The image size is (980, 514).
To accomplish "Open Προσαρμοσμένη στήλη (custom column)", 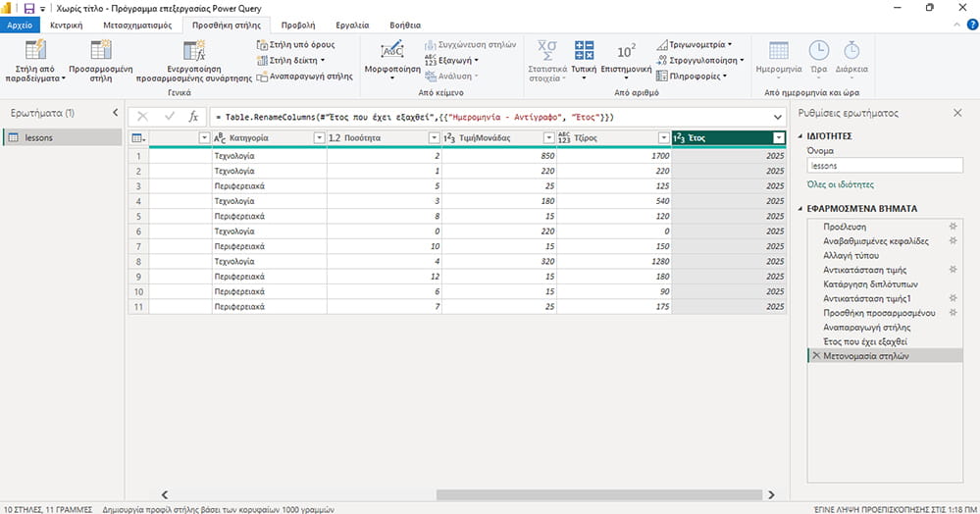I will point(101,61).
